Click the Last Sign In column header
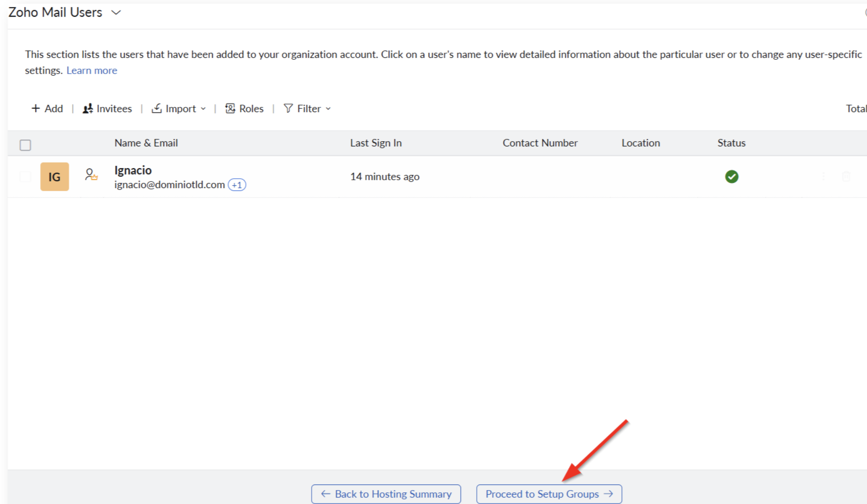Screen dimensions: 867x504 click(x=376, y=143)
